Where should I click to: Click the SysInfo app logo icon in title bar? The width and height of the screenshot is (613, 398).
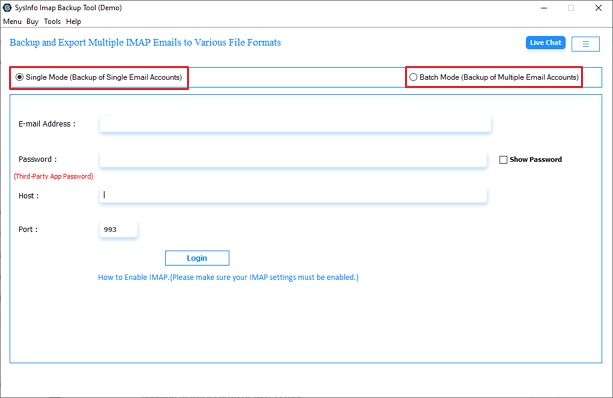[7, 7]
